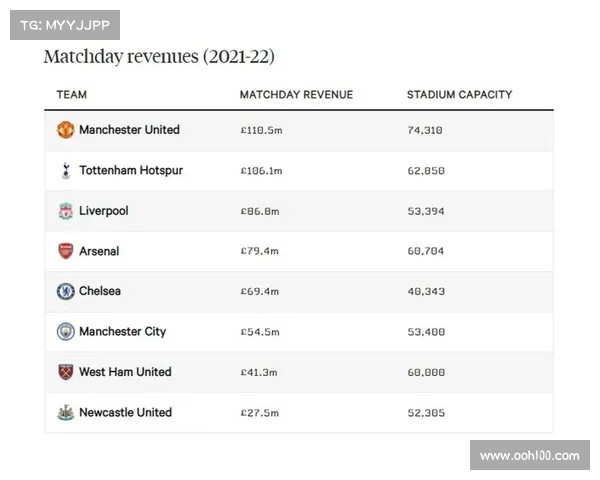
Task: Select the Chelsea lion crest icon
Action: (x=66, y=291)
